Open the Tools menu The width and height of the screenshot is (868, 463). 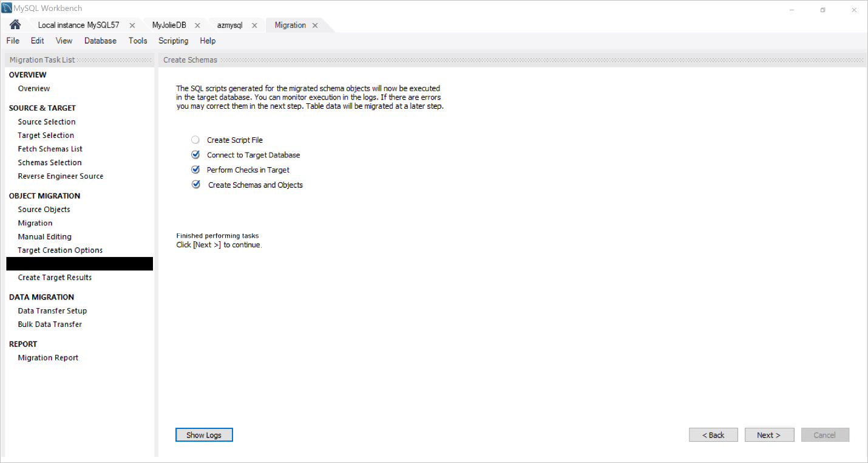click(x=138, y=41)
